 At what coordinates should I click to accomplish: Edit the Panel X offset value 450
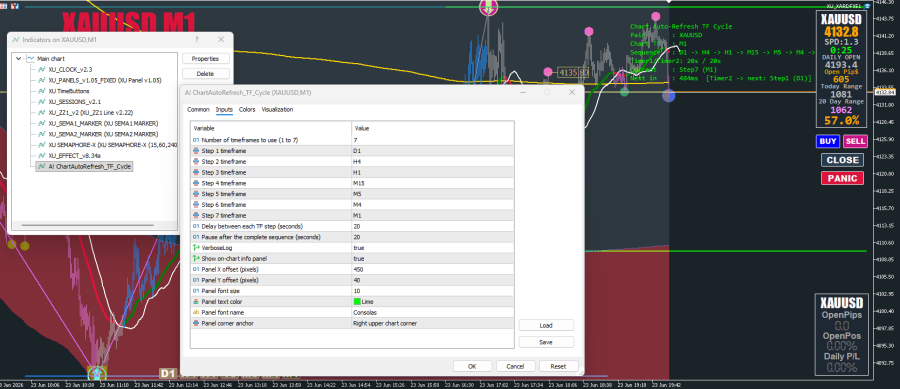(x=433, y=269)
